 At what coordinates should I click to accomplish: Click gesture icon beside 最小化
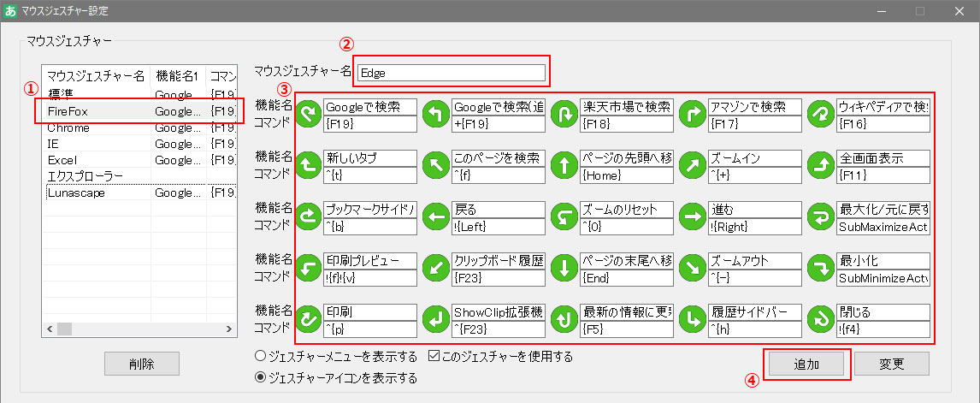click(821, 269)
